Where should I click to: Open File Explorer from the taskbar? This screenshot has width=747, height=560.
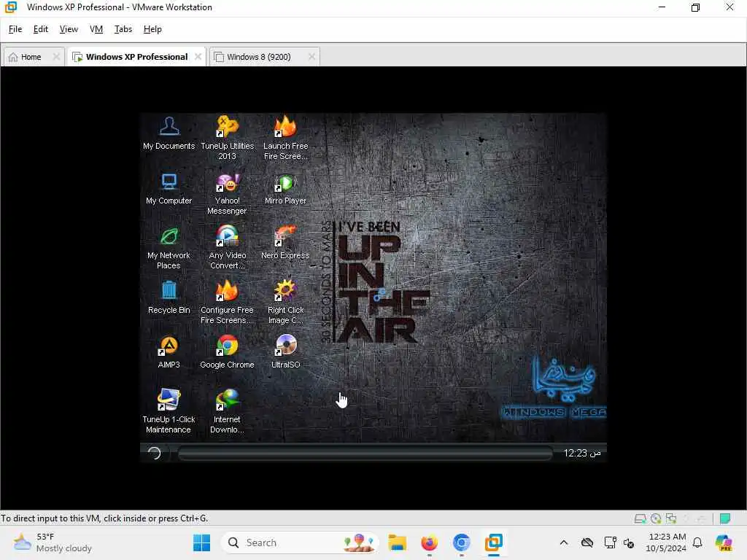tap(397, 542)
